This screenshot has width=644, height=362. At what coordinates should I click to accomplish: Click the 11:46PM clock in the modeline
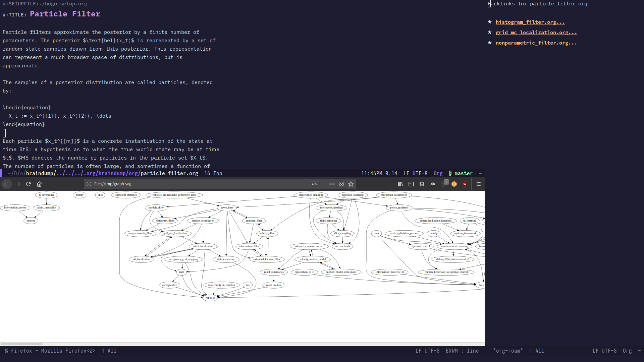point(372,174)
